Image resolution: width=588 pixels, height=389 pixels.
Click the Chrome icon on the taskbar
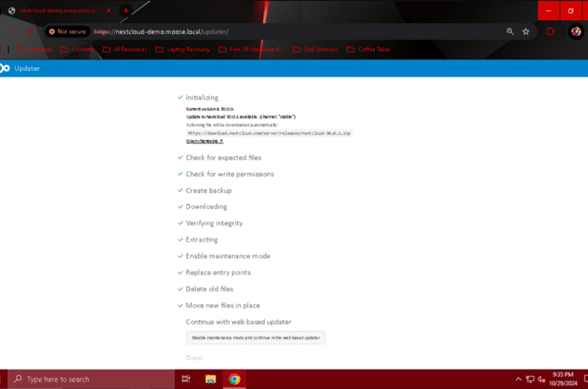(234, 379)
